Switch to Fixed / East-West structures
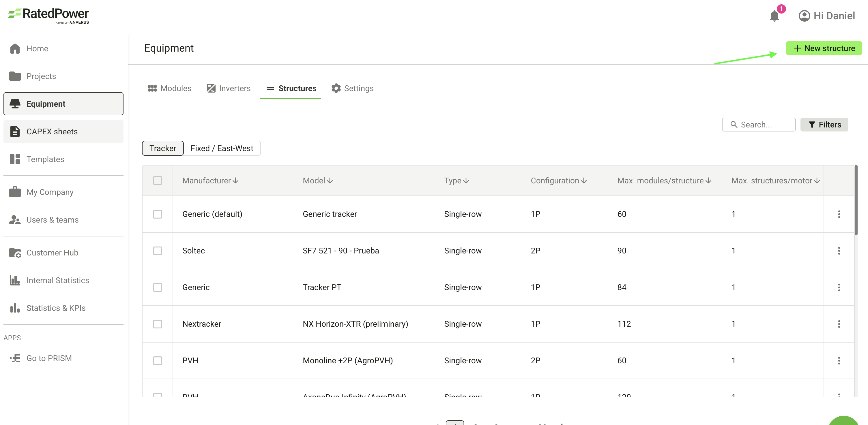The height and width of the screenshot is (425, 868). [x=222, y=148]
